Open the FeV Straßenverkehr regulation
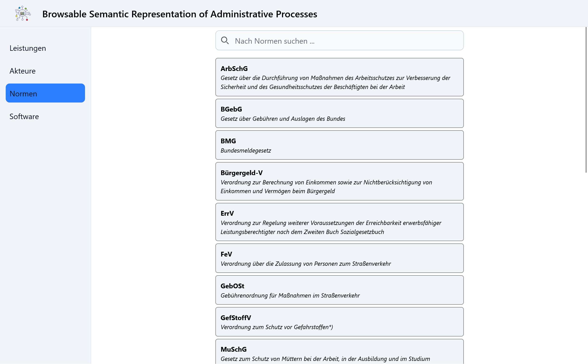The height and width of the screenshot is (364, 588). pos(339,258)
